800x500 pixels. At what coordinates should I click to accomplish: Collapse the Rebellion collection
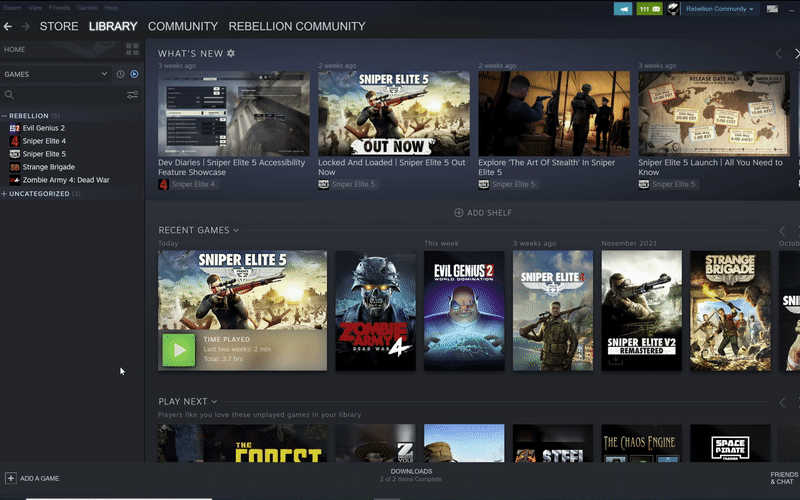click(x=4, y=116)
